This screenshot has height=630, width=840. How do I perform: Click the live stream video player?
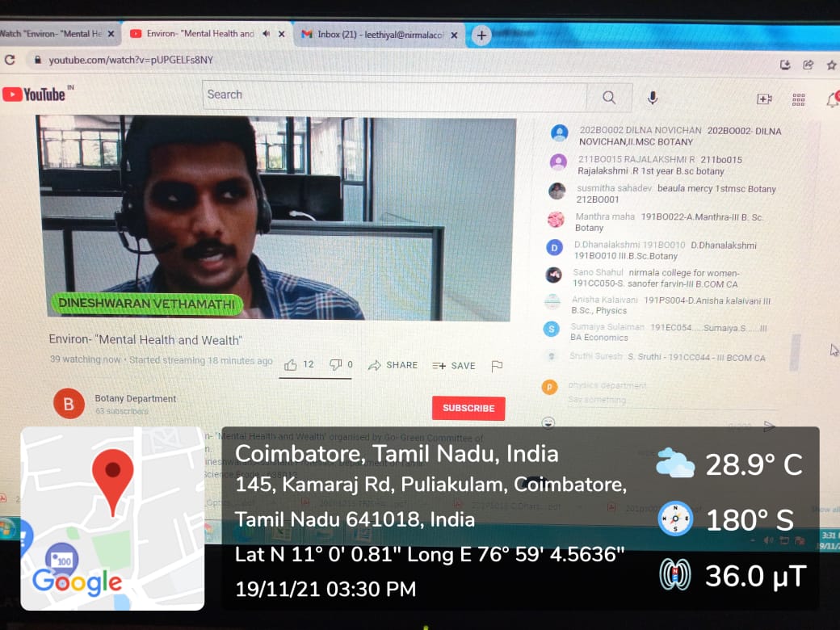(276, 218)
